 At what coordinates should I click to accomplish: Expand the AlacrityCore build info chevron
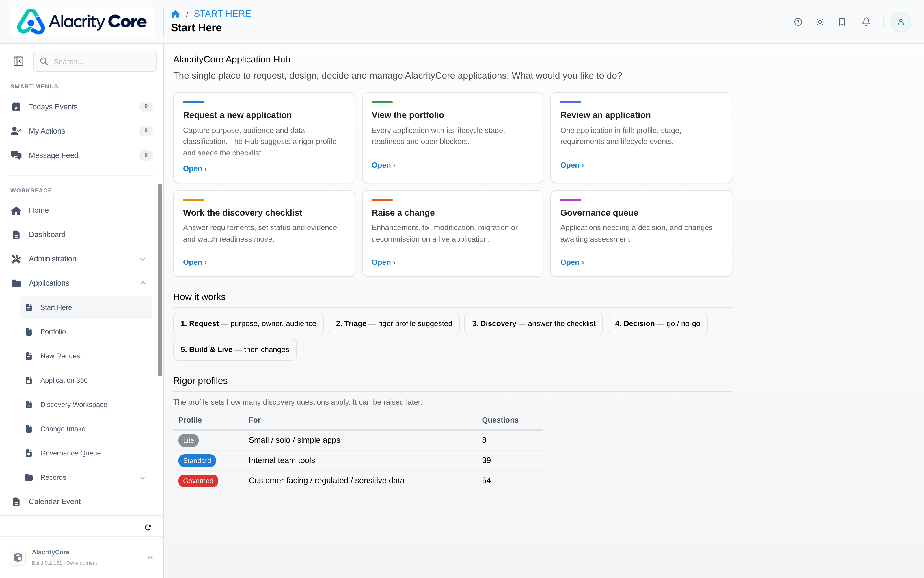pos(150,557)
